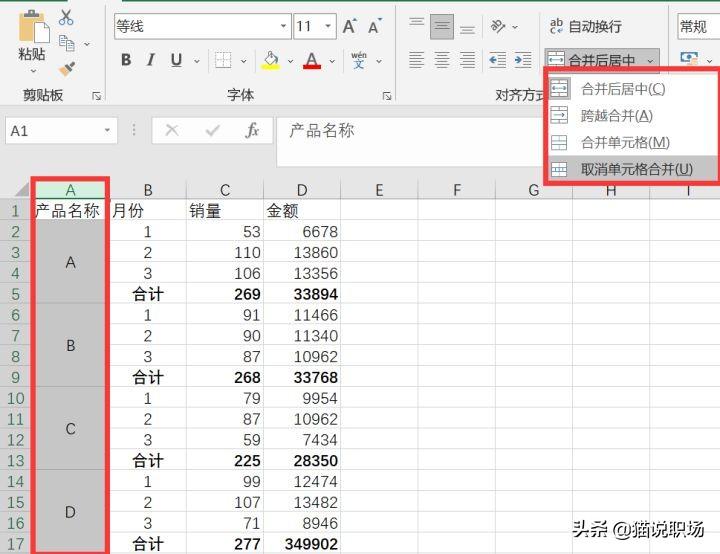Viewport: 720px width, 554px height.
Task: Toggle italic formatting
Action: (151, 60)
